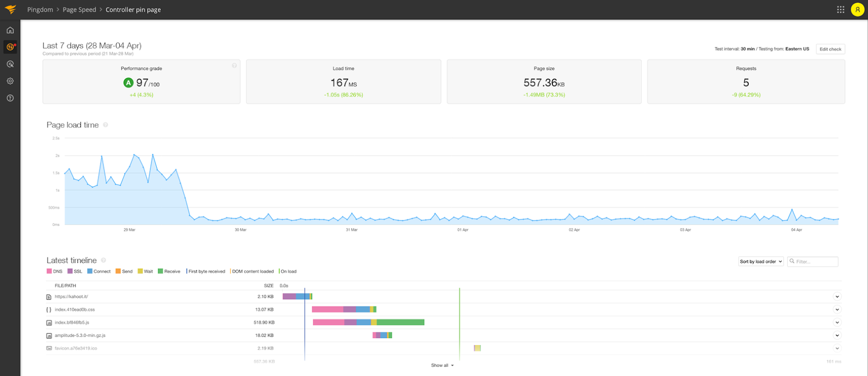Click help icon beside Latest timeline
Image resolution: width=868 pixels, height=376 pixels.
tap(103, 261)
